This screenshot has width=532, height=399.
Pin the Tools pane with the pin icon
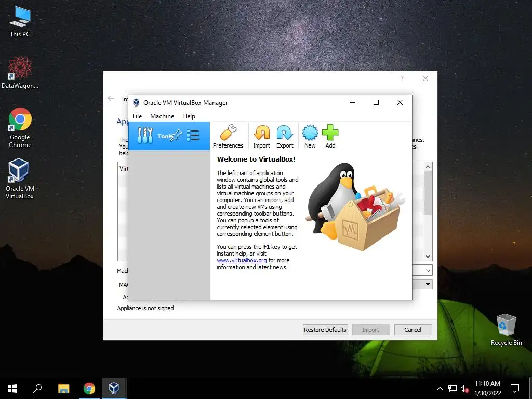pos(176,136)
